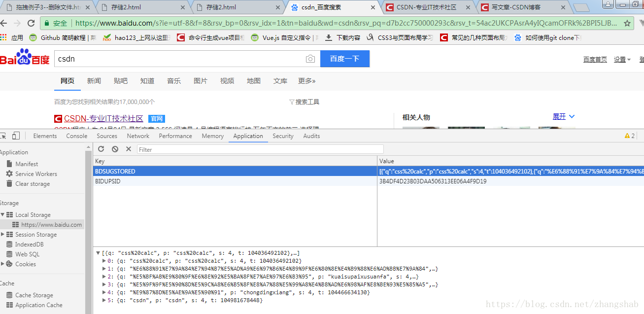Switch to the Memory tab
644x314 pixels.
pyautogui.click(x=212, y=136)
